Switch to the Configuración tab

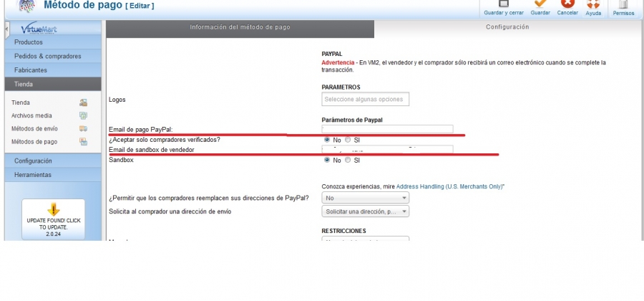click(x=507, y=29)
